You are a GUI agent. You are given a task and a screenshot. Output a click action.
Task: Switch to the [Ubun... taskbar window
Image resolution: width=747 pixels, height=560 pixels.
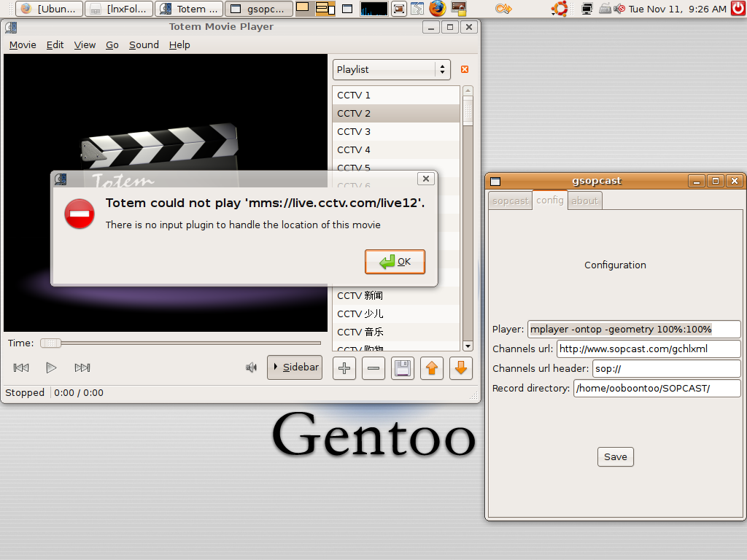point(50,9)
